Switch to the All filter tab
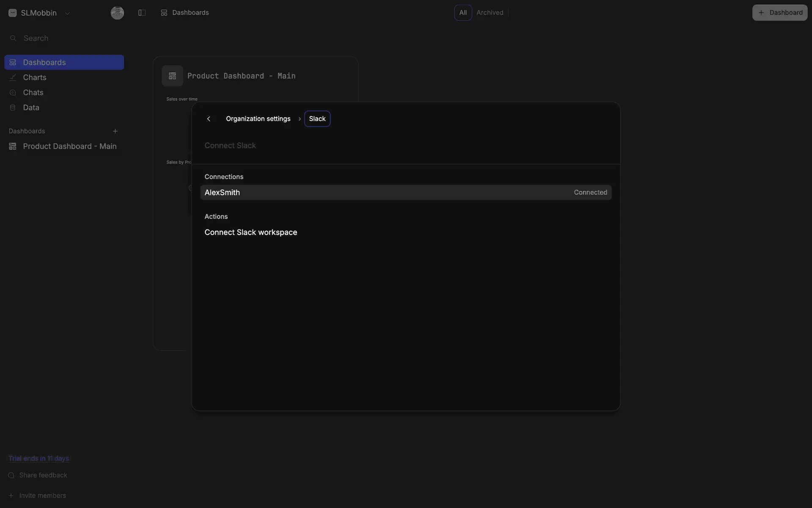 (463, 13)
